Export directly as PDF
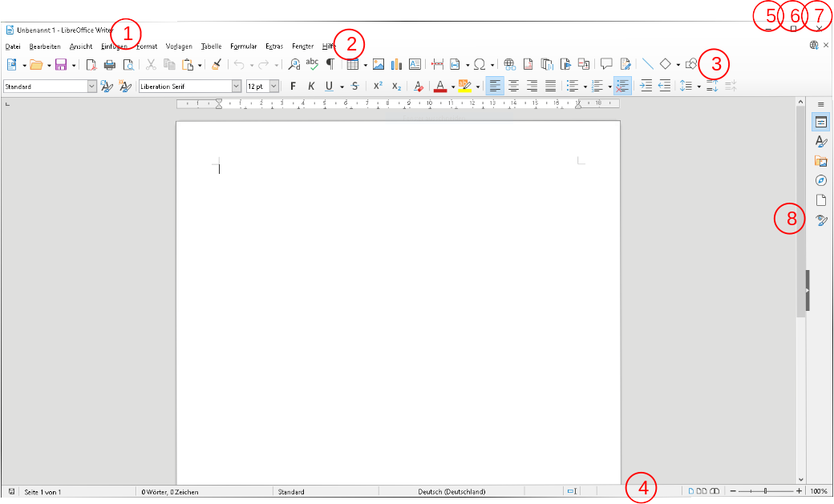The width and height of the screenshot is (834, 504). (91, 64)
